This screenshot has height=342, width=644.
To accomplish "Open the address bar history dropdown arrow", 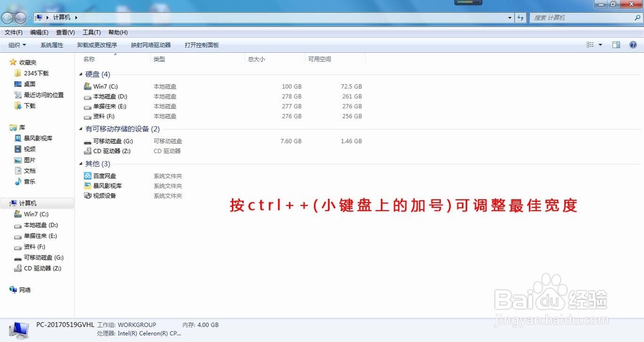I will pos(509,17).
